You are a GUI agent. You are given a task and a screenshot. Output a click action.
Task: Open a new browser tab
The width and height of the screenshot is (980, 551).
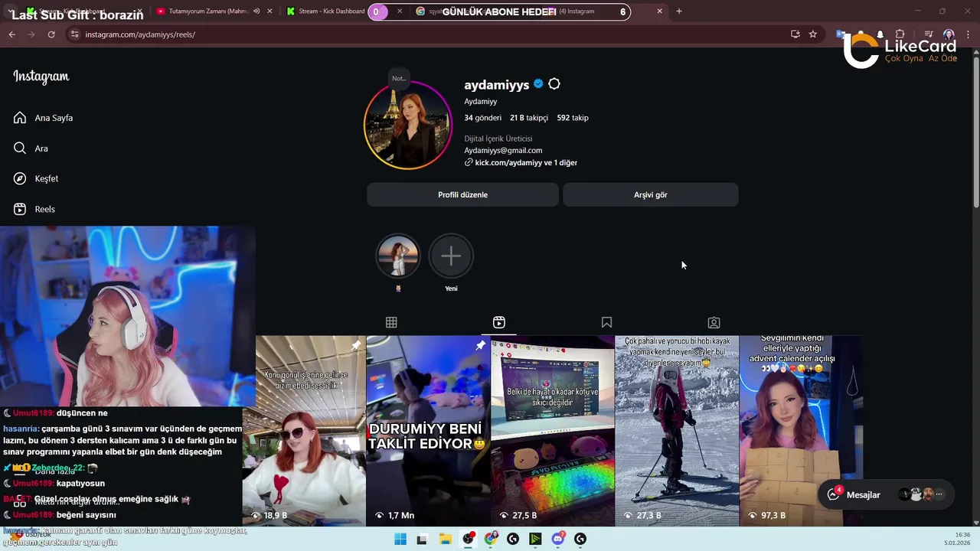coord(678,11)
